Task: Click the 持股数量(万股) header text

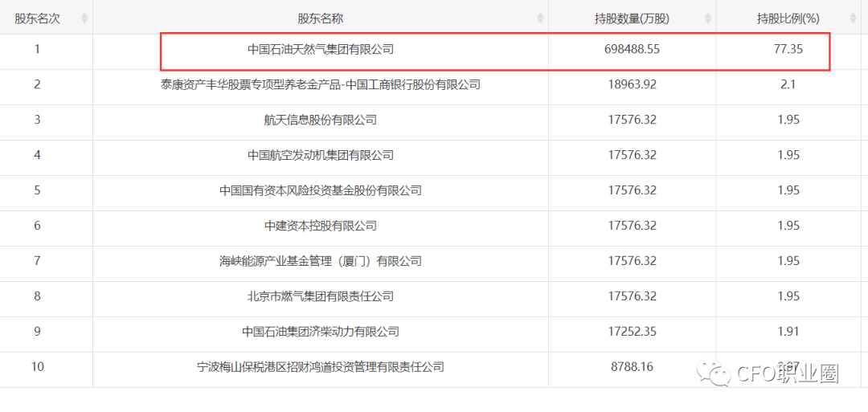Action: pos(632,18)
